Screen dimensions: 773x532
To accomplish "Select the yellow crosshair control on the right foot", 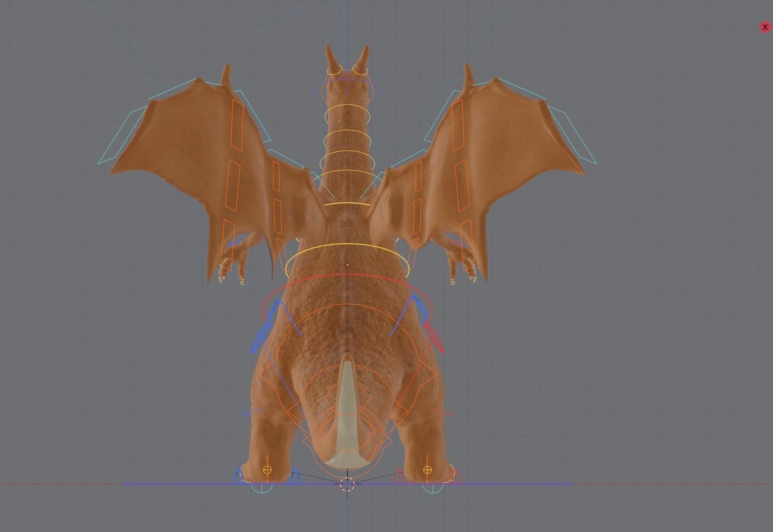I will 427,470.
